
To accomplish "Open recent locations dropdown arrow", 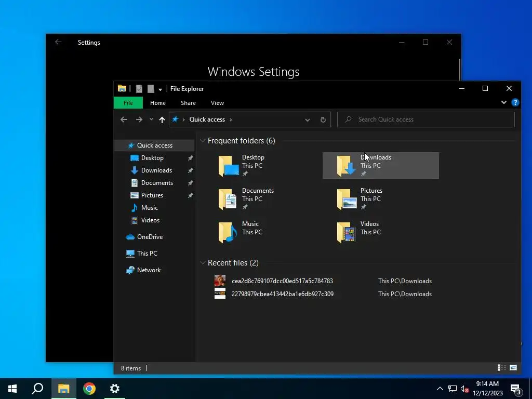I will (x=151, y=119).
